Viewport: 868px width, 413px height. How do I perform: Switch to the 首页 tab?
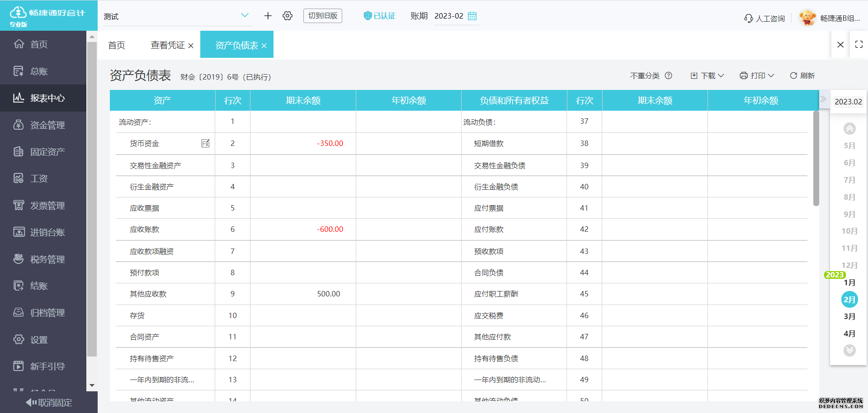tap(116, 45)
